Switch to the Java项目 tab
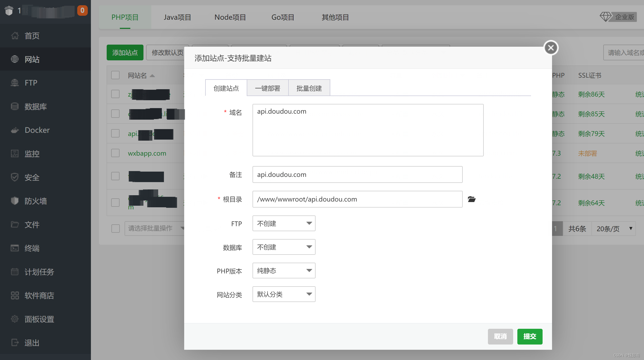This screenshot has height=360, width=644. [x=177, y=17]
